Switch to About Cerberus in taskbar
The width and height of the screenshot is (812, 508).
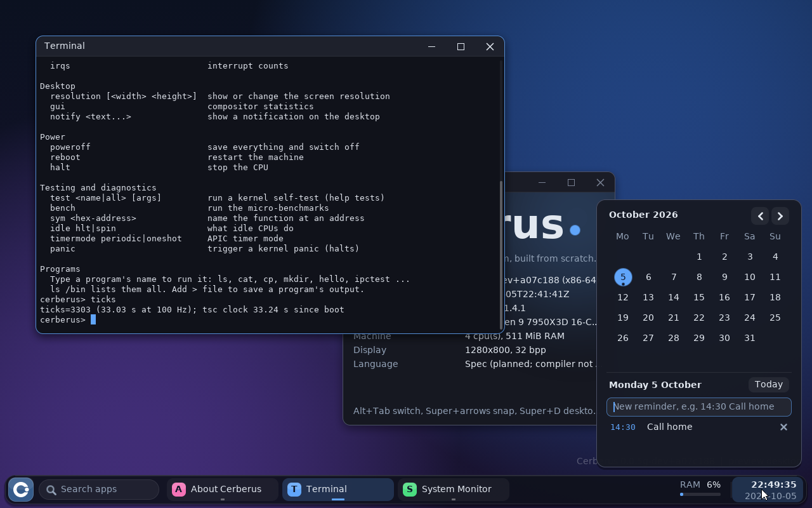[x=223, y=489]
